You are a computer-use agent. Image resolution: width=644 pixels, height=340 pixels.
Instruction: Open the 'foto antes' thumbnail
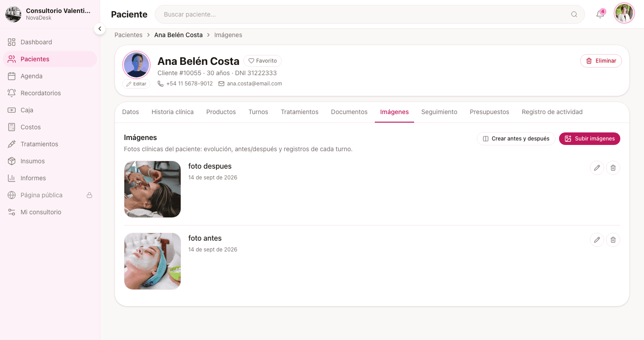(153, 261)
